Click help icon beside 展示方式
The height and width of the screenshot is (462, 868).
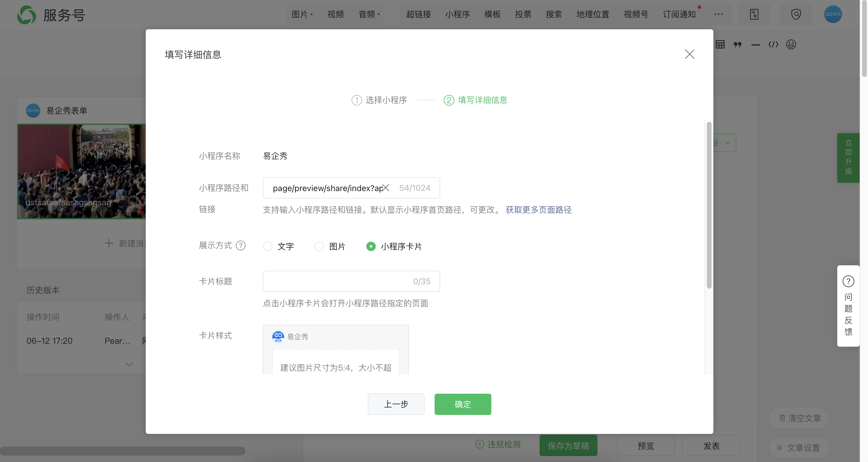[x=241, y=245]
